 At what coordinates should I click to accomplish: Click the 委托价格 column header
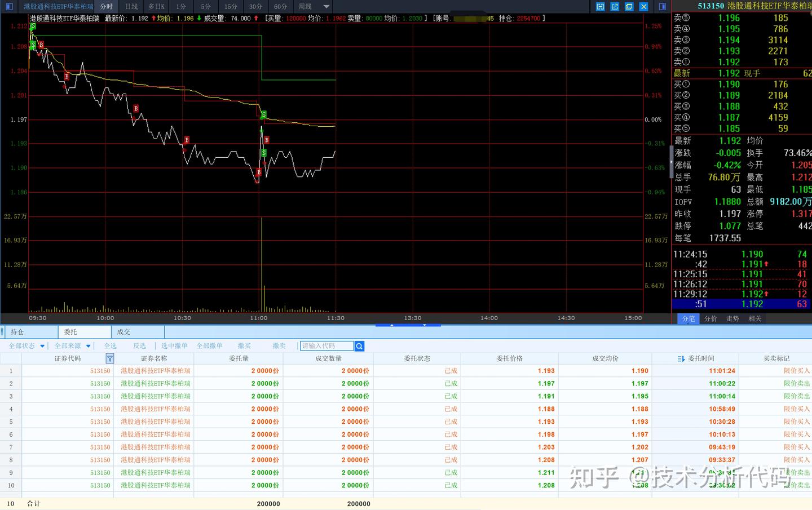(509, 358)
